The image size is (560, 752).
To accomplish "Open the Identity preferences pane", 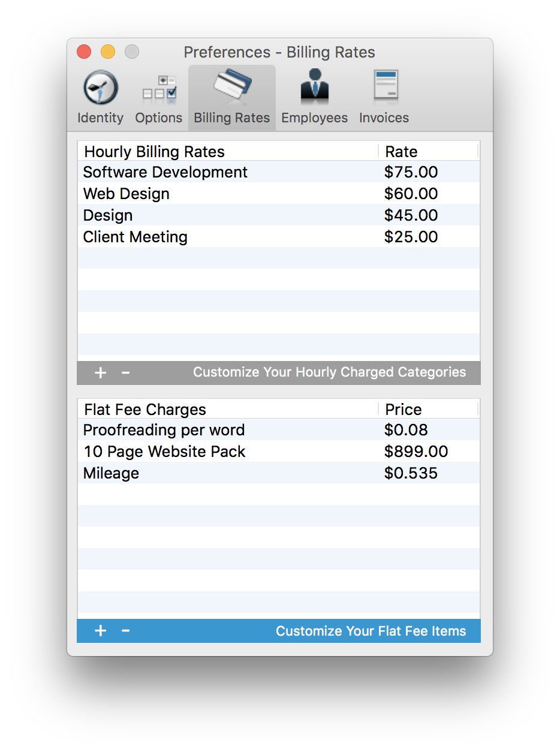I will [100, 96].
